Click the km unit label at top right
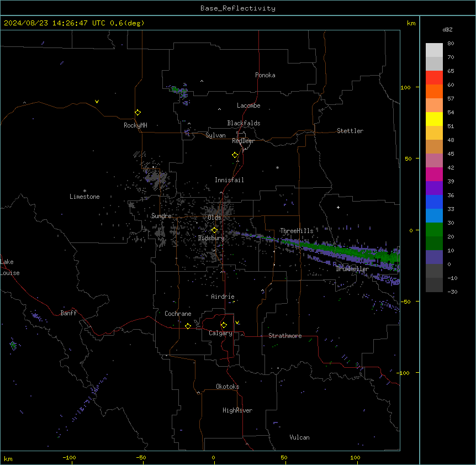This screenshot has width=476, height=465. [x=411, y=23]
